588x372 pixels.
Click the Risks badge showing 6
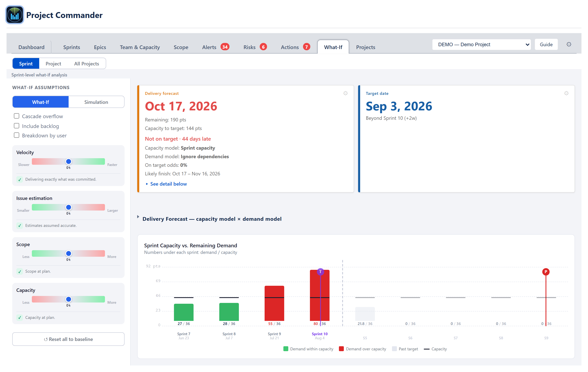(x=263, y=47)
